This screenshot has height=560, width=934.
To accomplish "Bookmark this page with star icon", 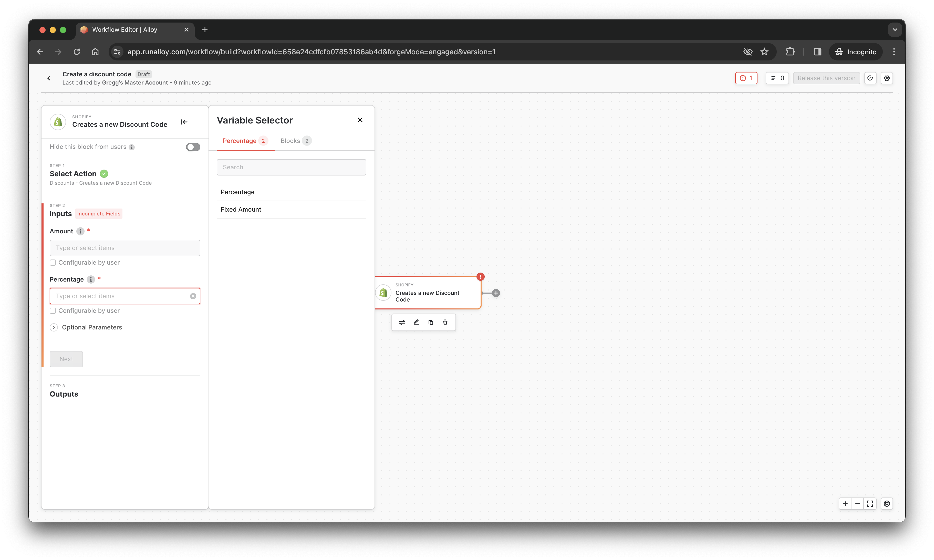I will tap(764, 52).
